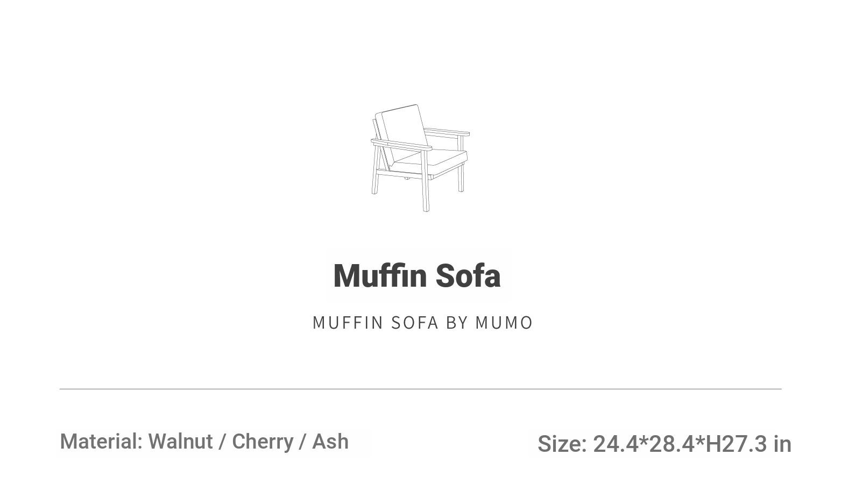Viewport: 841px width, 504px height.
Task: Click the word 'Muffin' in the bold title
Action: click(380, 276)
